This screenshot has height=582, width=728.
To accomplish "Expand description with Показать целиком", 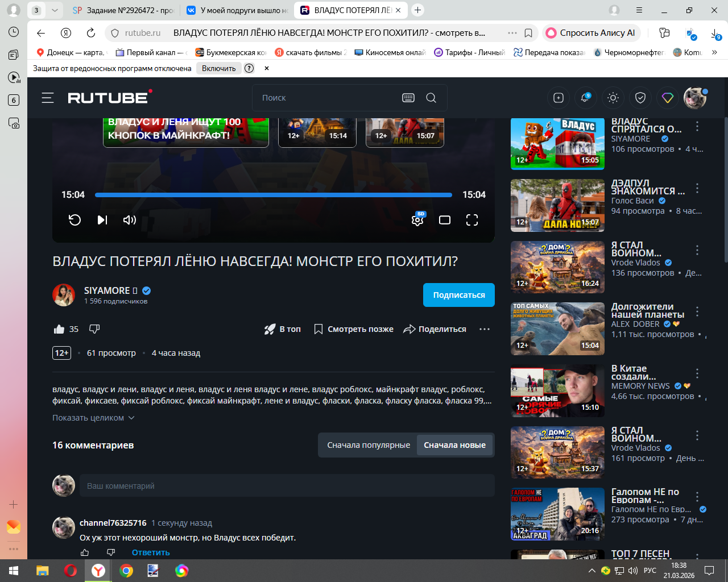I will point(93,418).
